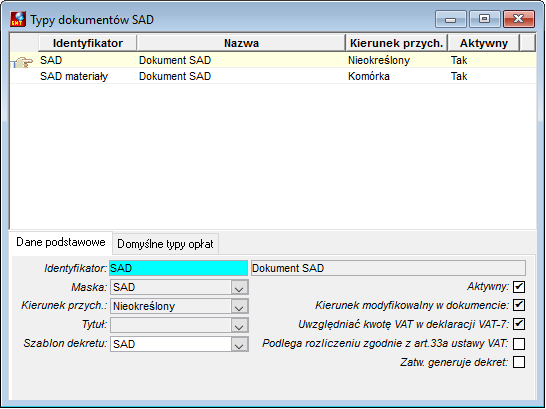Click the Aktywny column header
The width and height of the screenshot is (546, 409).
click(484, 43)
